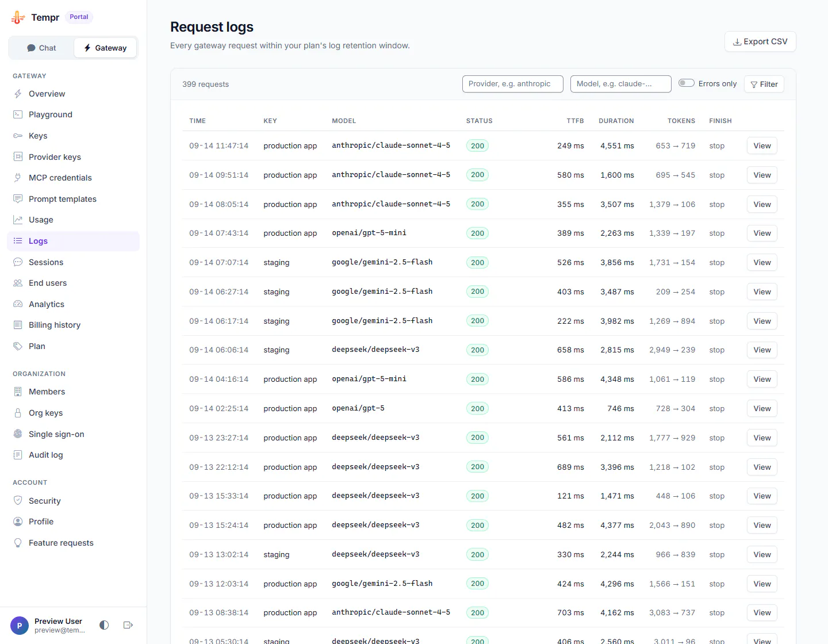Click the 3,507 ms duration value
828x644 pixels.
pyautogui.click(x=618, y=205)
